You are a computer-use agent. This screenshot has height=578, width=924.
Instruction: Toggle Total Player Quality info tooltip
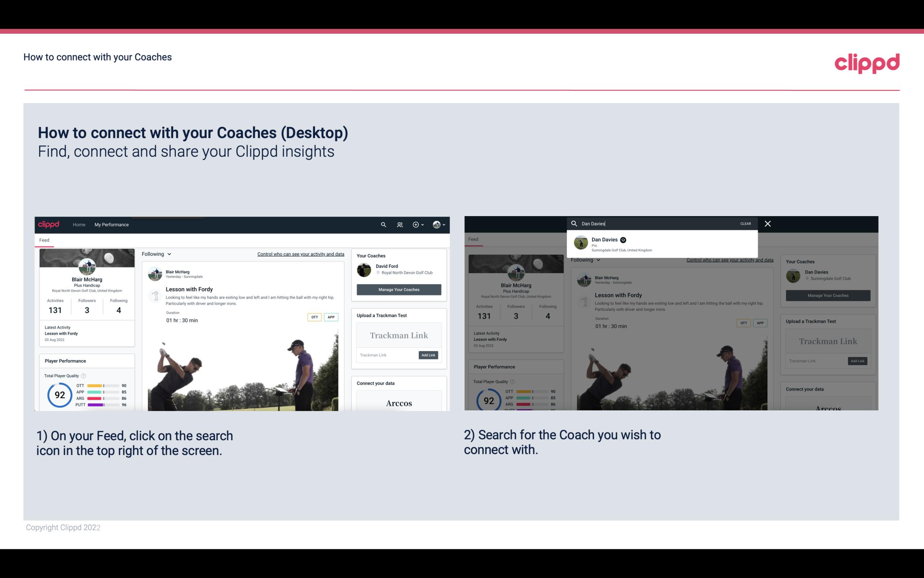[84, 375]
